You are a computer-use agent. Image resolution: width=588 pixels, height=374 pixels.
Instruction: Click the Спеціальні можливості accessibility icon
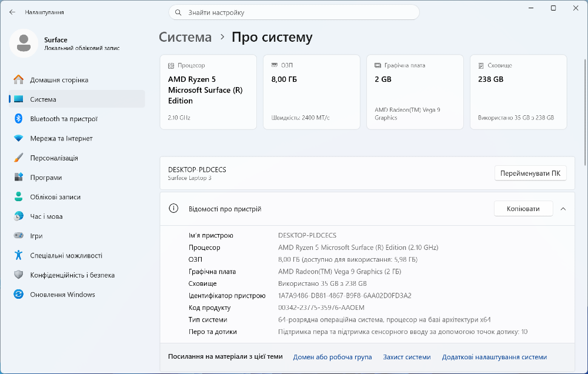click(18, 255)
